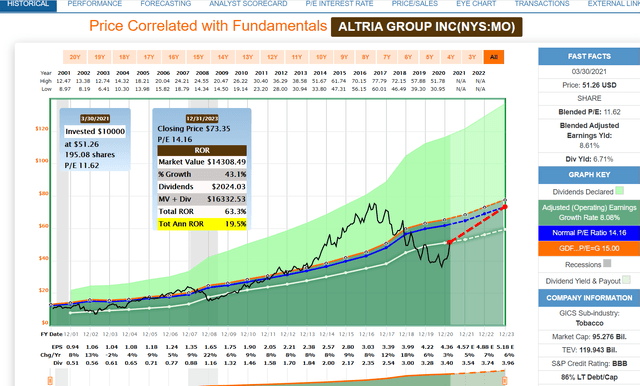Screen dimensions: 640x386
Task: Click the Adjusted Earnings Growth Rate 8.08% key
Action: tap(589, 213)
